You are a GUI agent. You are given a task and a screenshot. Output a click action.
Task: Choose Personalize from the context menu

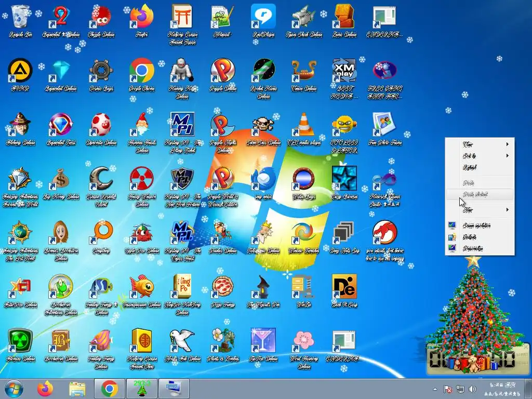point(480,248)
